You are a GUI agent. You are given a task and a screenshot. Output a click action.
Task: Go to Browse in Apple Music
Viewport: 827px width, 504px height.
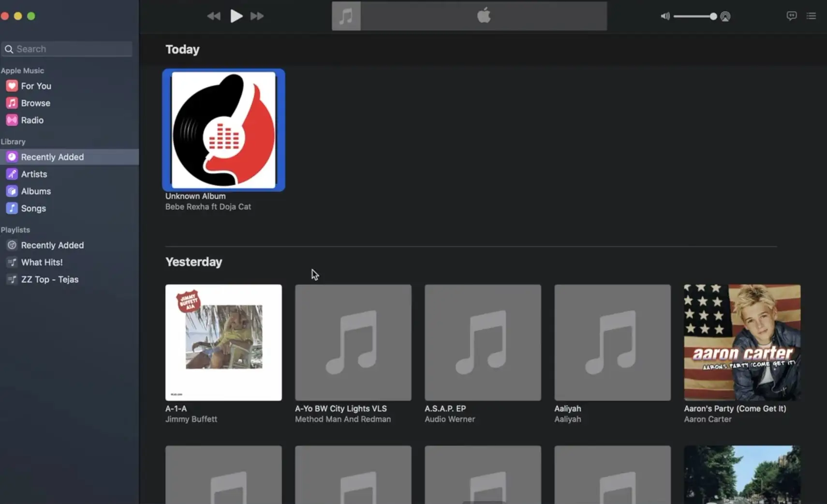[x=69, y=103]
